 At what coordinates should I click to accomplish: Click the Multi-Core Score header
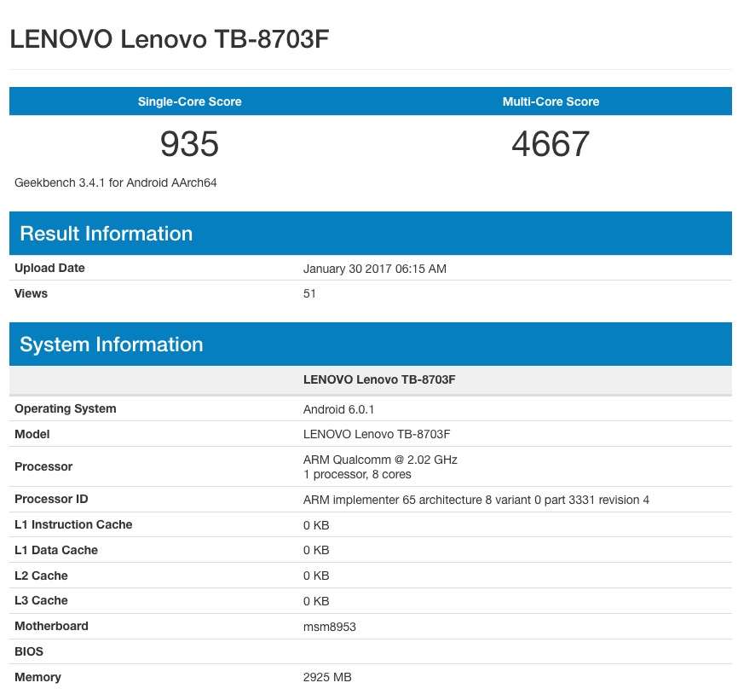551,101
